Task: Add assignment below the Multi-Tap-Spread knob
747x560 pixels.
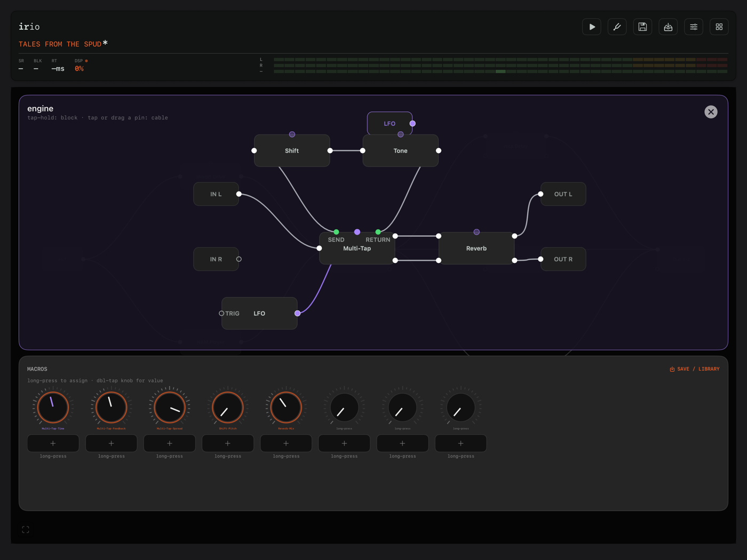Action: tap(170, 443)
